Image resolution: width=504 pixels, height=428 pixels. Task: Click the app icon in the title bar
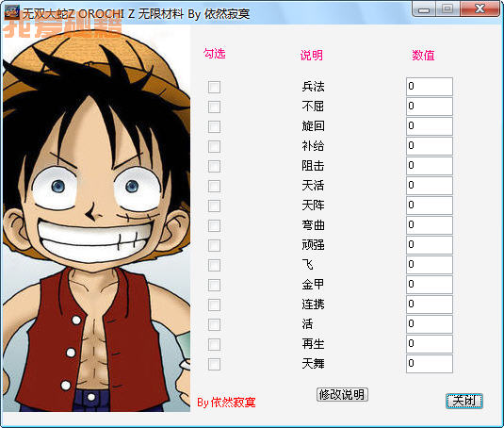click(12, 12)
